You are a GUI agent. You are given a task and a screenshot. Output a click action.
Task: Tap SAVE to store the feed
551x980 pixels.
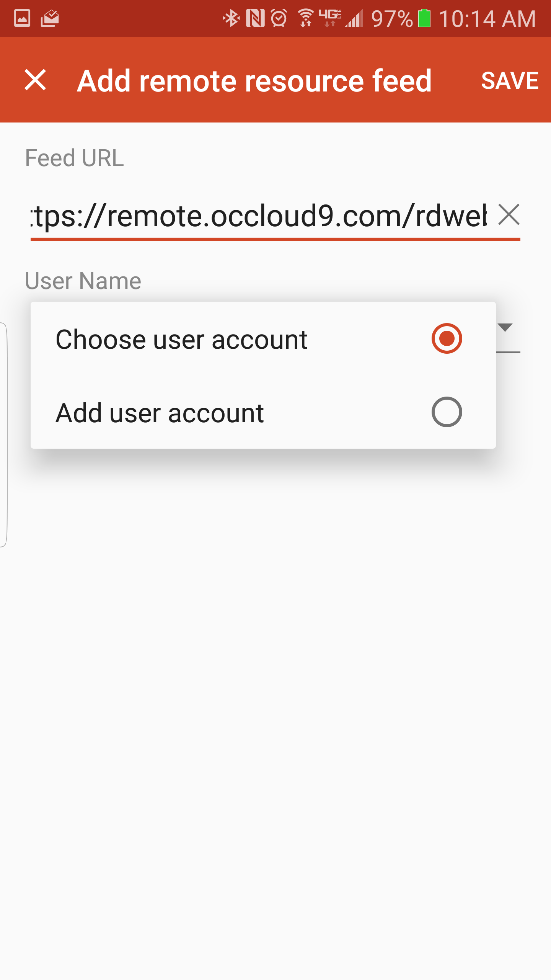pos(510,80)
